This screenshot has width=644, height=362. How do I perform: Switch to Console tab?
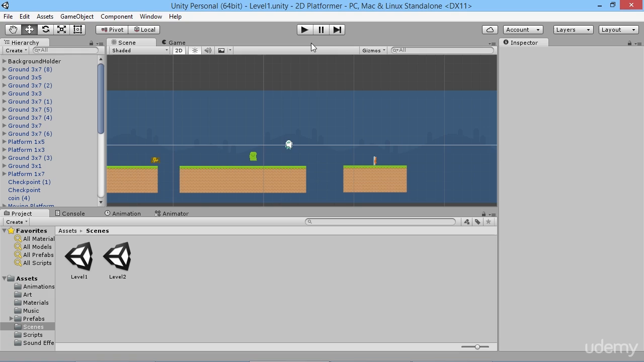70,214
